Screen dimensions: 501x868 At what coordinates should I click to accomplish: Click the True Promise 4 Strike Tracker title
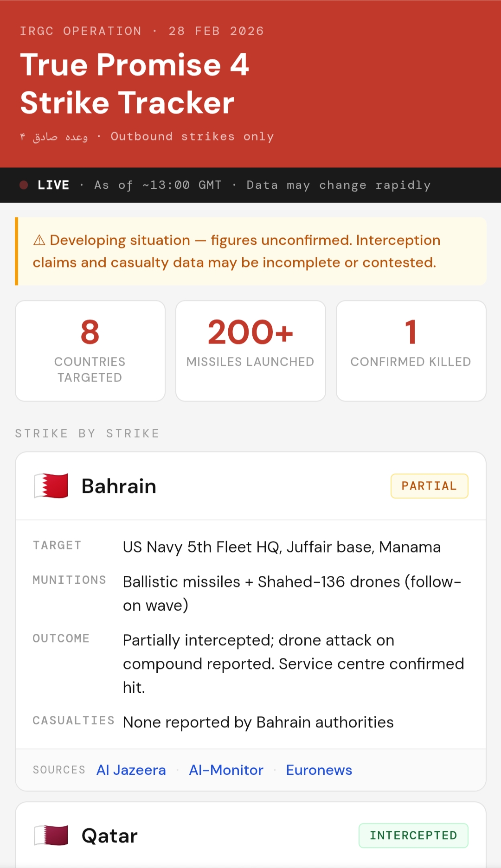(x=135, y=83)
